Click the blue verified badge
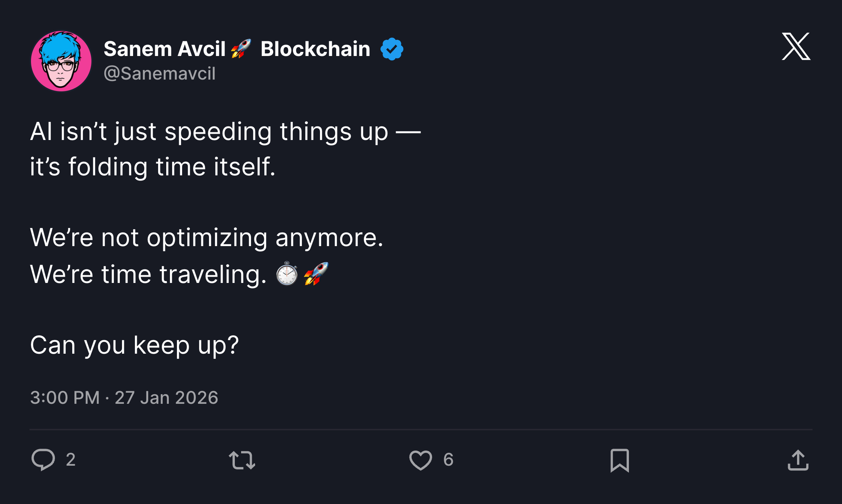Viewport: 842px width, 504px height. click(392, 48)
